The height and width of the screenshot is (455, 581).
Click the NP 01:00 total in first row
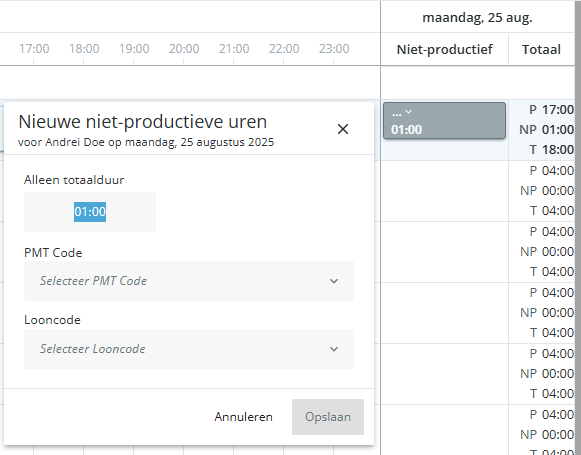click(x=547, y=130)
